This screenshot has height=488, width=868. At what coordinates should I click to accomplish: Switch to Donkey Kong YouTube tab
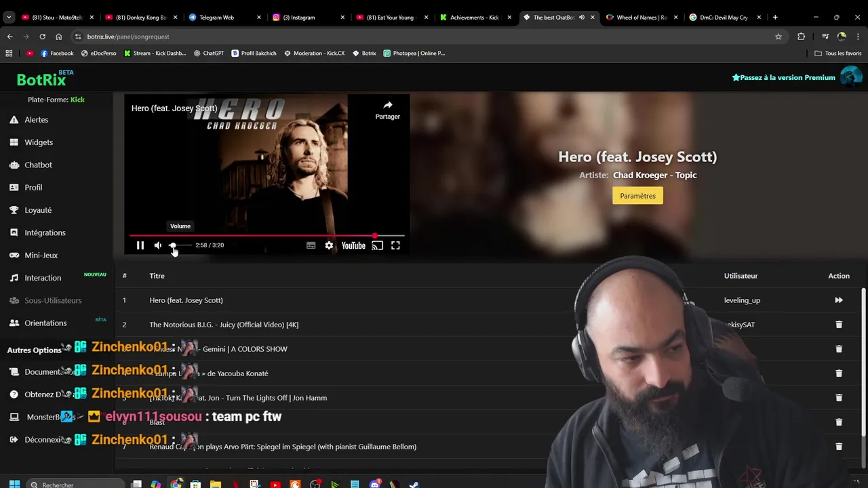(x=141, y=17)
